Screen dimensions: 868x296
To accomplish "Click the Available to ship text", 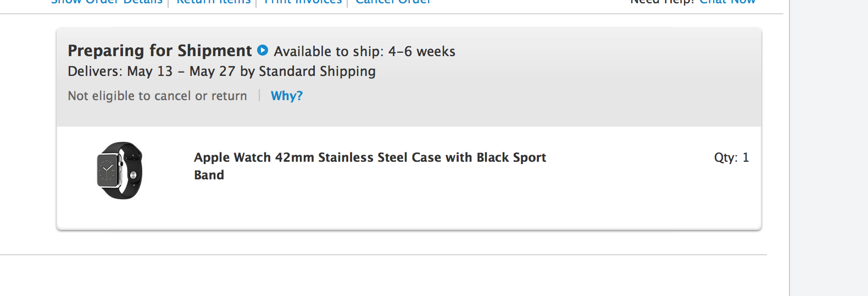I will click(x=329, y=52).
